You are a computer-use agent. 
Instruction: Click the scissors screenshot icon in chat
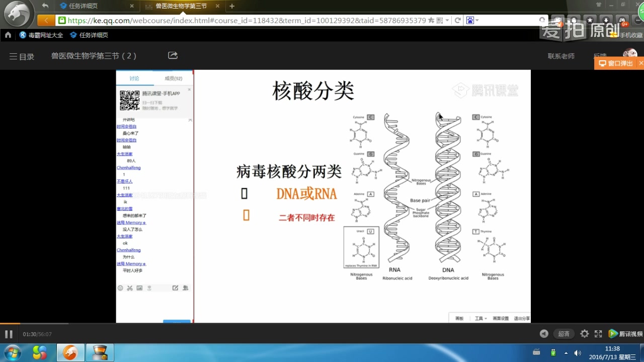[x=130, y=288]
